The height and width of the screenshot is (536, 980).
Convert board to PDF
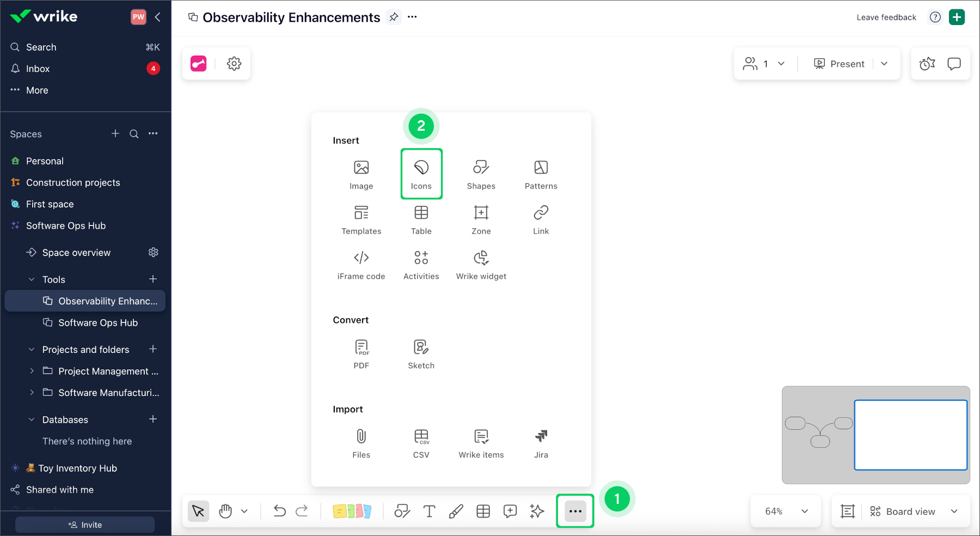(x=362, y=354)
